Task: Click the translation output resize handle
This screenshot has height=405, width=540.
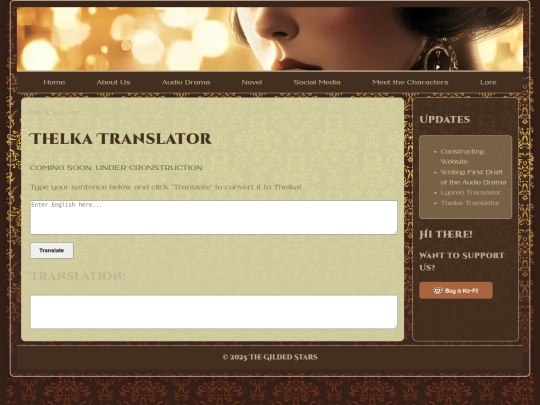Action: click(395, 326)
